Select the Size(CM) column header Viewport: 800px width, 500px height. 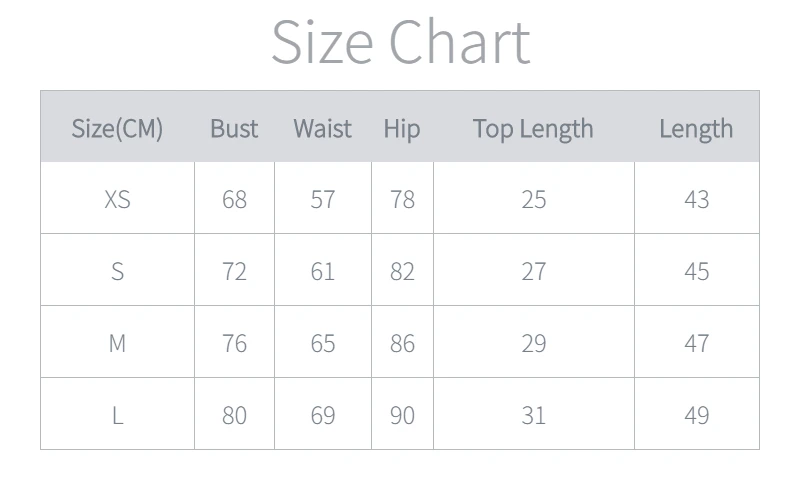click(x=117, y=129)
